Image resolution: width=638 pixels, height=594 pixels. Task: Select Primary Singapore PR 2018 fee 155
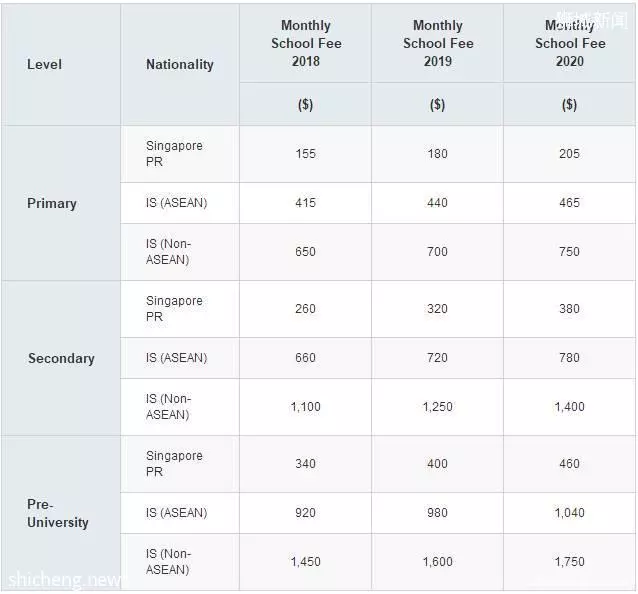click(x=306, y=154)
